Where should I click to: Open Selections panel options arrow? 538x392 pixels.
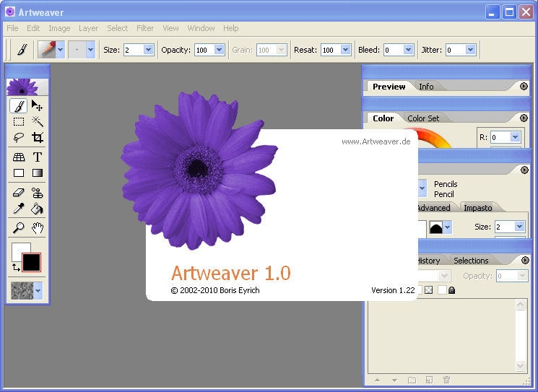click(525, 261)
